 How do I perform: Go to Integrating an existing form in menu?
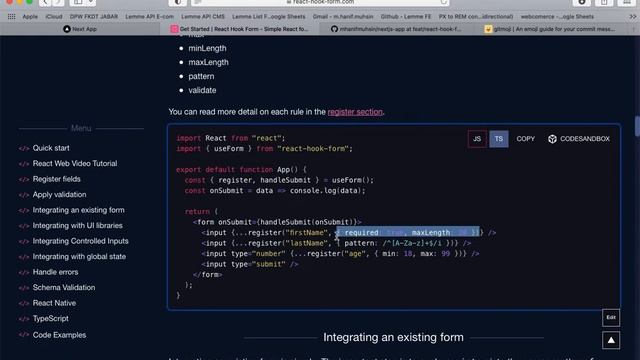point(78,210)
